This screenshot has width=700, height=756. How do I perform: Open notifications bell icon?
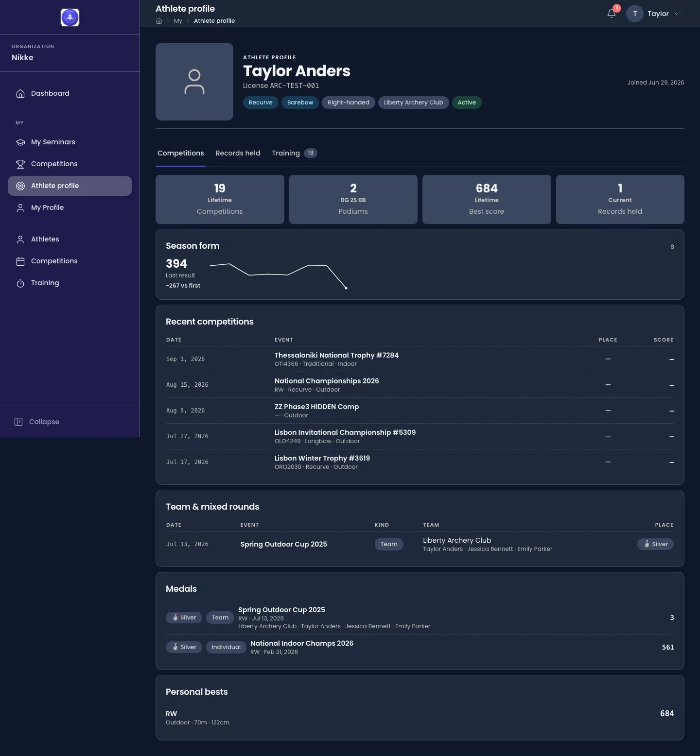(x=612, y=14)
